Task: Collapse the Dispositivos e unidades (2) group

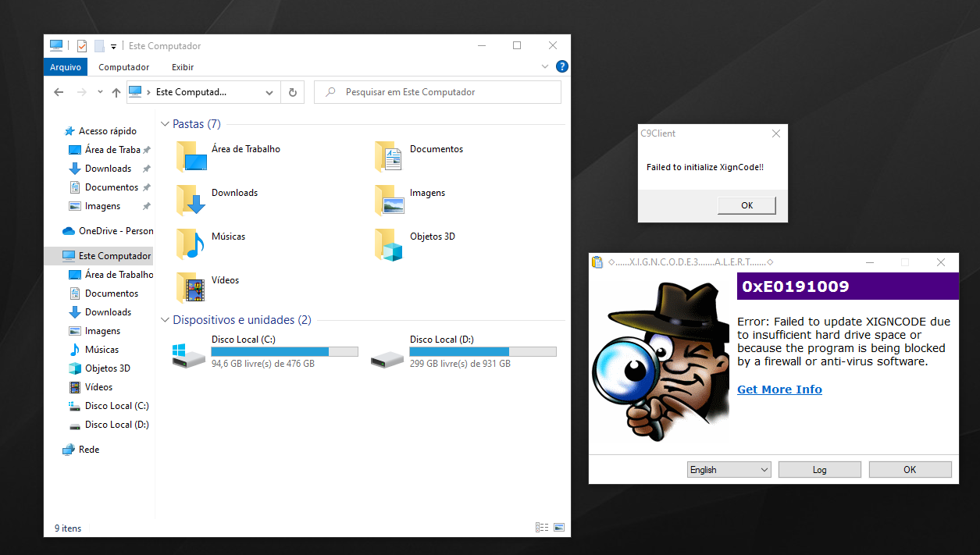Action: (165, 320)
